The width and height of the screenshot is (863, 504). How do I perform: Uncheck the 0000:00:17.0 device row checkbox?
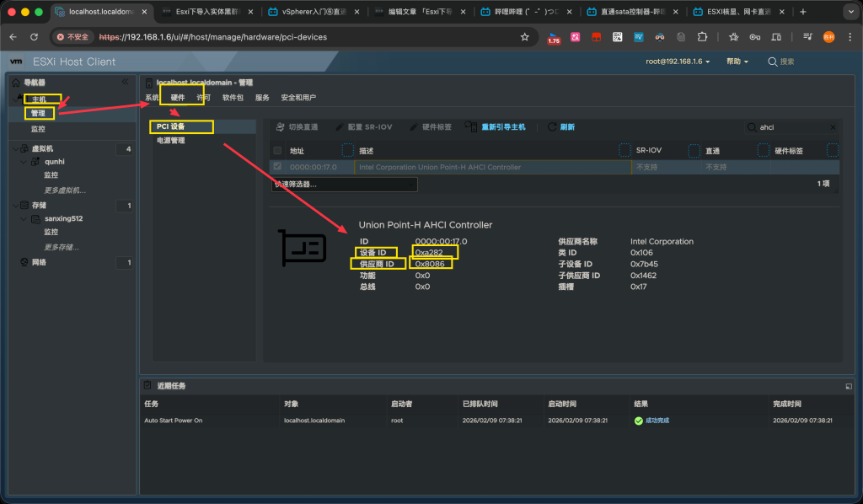278,167
